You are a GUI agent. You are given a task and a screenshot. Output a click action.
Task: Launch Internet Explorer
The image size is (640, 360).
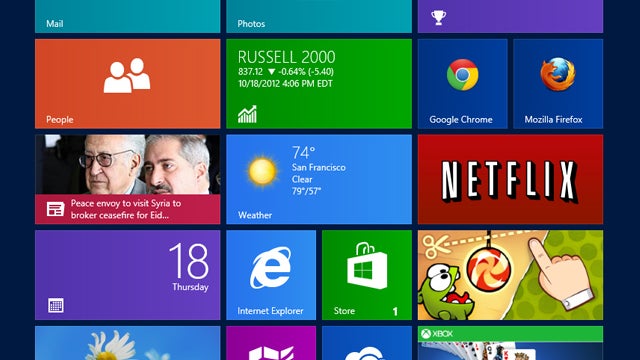point(271,275)
